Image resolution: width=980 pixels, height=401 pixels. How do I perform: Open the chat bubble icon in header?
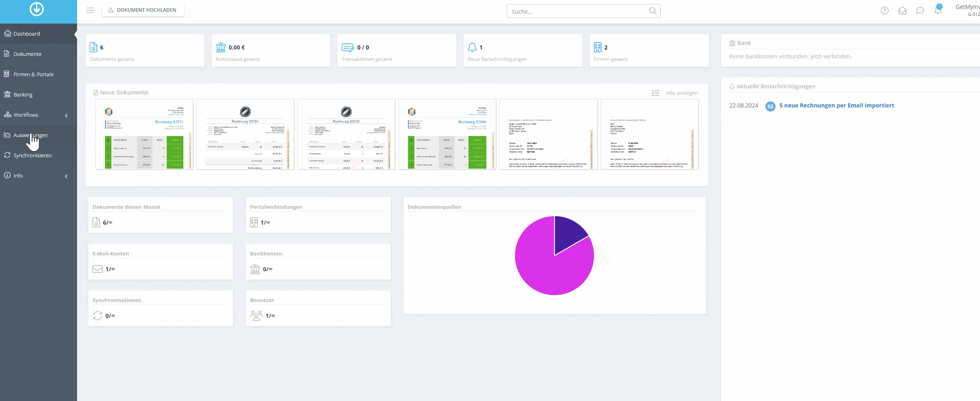(x=920, y=11)
